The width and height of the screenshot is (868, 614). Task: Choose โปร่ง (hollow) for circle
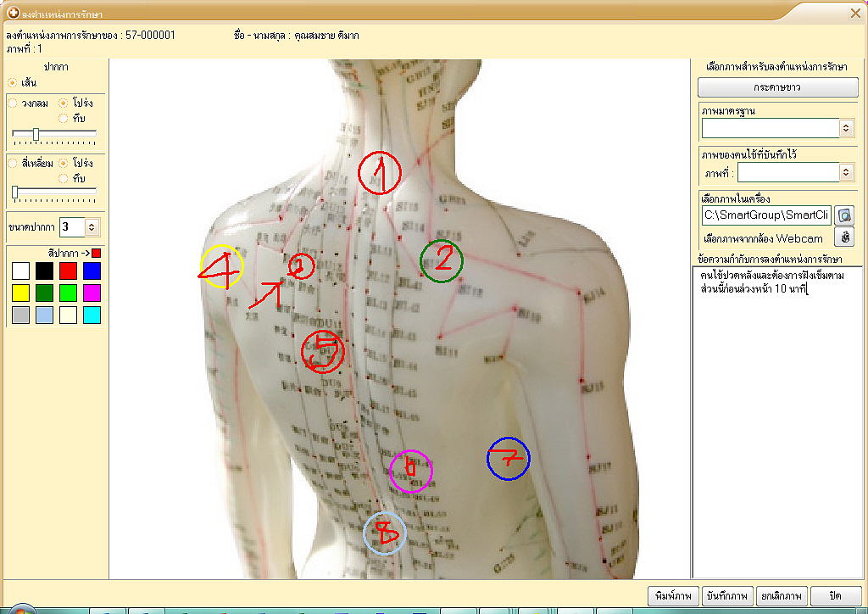tap(63, 103)
